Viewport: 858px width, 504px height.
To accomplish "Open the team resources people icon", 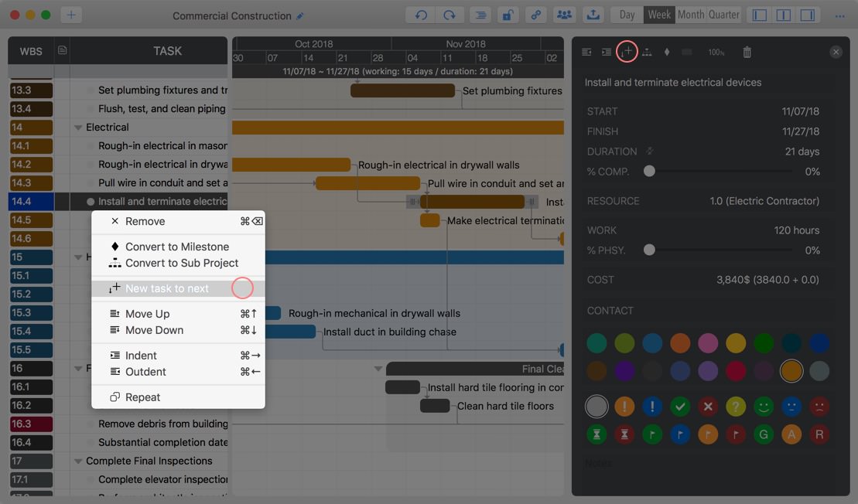I will pos(565,15).
